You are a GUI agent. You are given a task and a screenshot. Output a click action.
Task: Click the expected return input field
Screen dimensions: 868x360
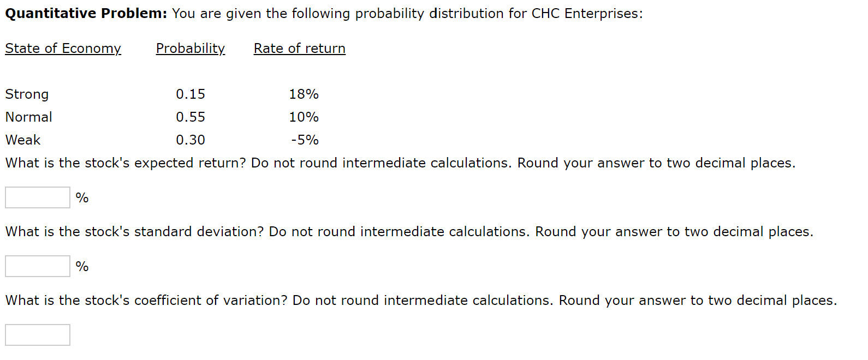click(x=37, y=197)
